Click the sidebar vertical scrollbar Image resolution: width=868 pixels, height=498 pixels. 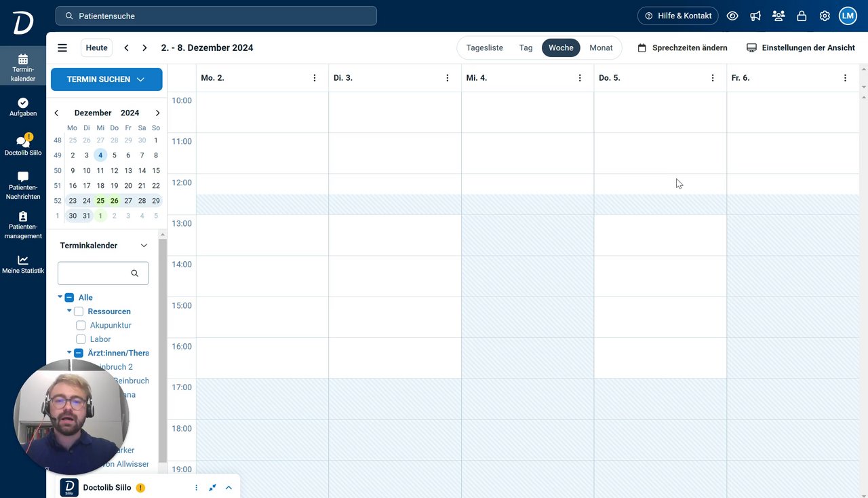pos(162,349)
